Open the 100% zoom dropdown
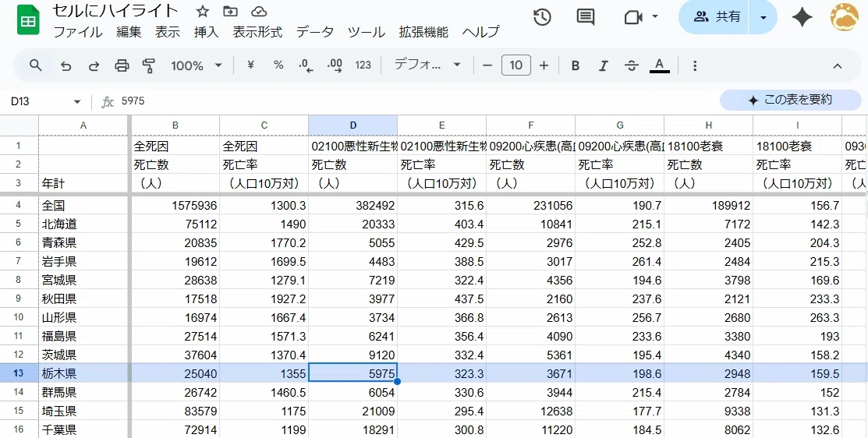The width and height of the screenshot is (868, 438). tap(196, 65)
